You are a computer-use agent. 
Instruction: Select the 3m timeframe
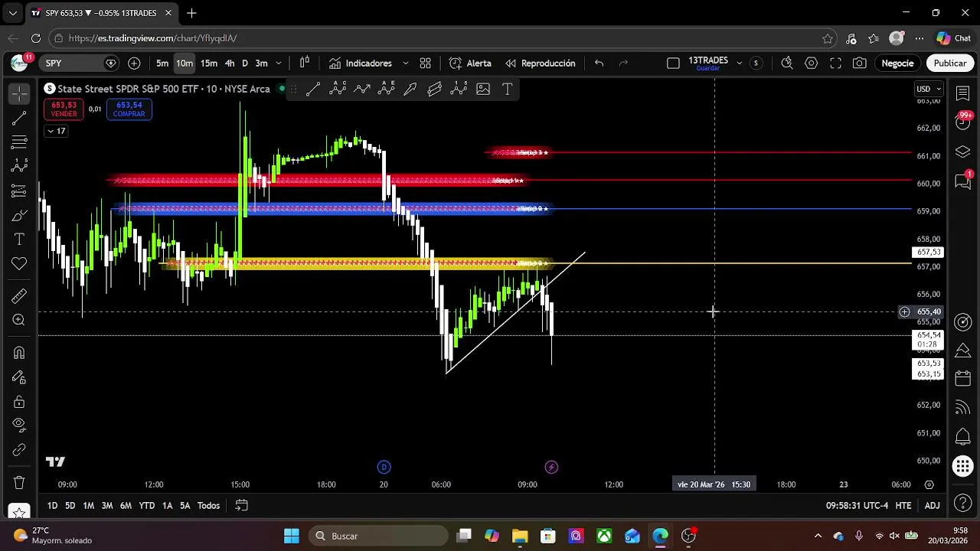261,64
